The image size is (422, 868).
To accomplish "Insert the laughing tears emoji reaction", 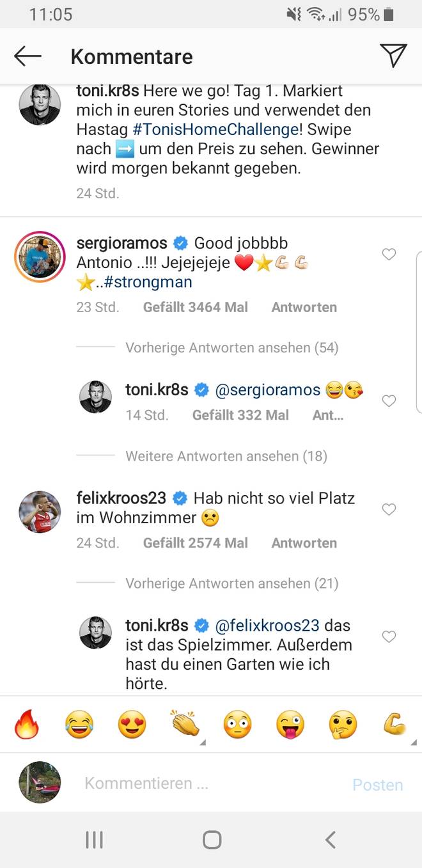I will (79, 725).
